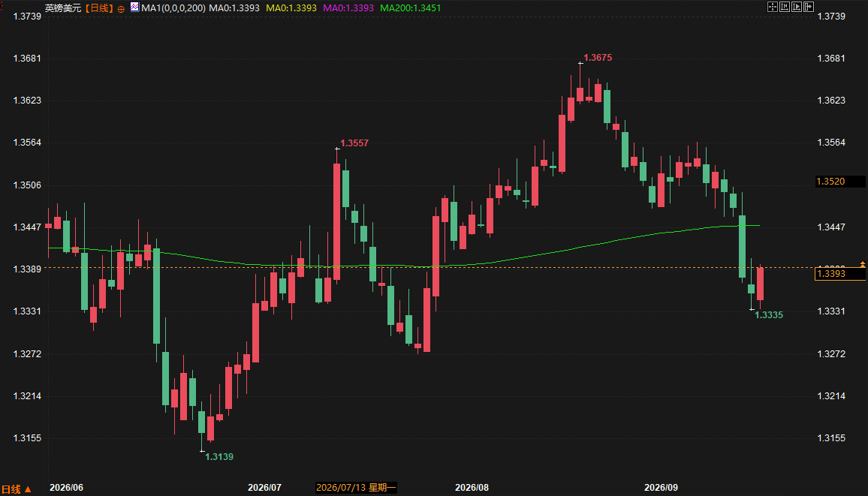
Task: Click the orange circled-plus icon beside 日线
Action: (x=121, y=9)
